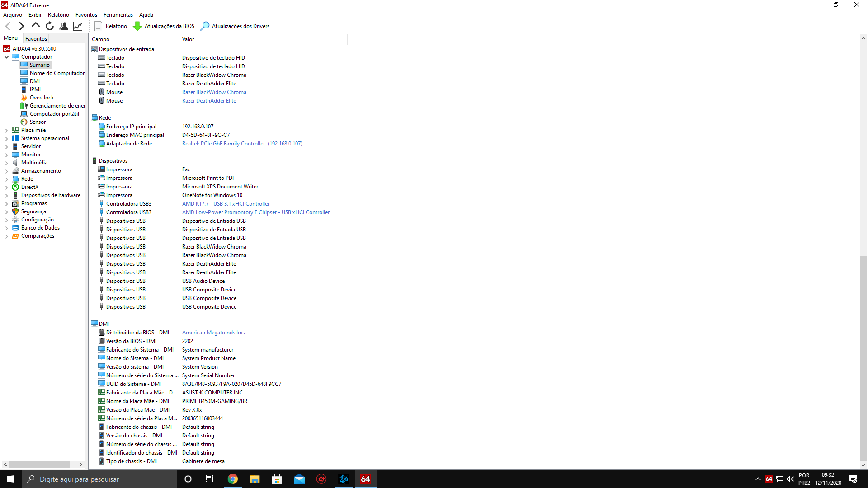Expand the Placa mãe node

coord(6,130)
